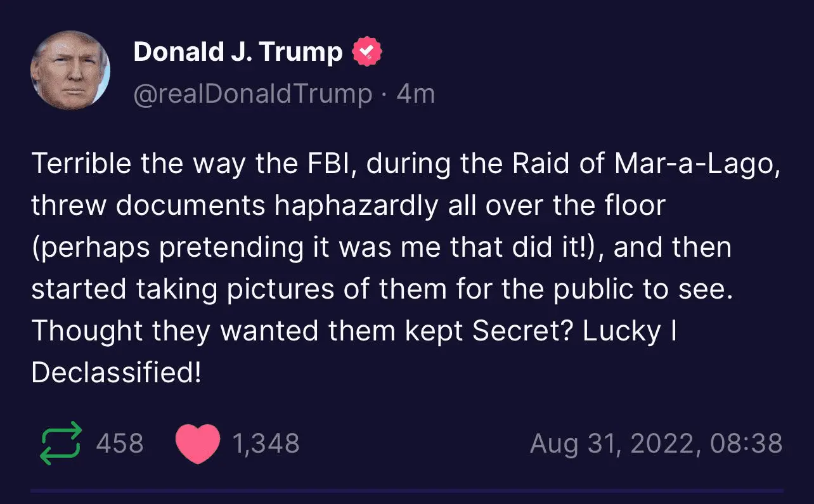Image resolution: width=814 pixels, height=504 pixels.
Task: Click the green ReTruth arrows icon
Action: pyautogui.click(x=61, y=443)
